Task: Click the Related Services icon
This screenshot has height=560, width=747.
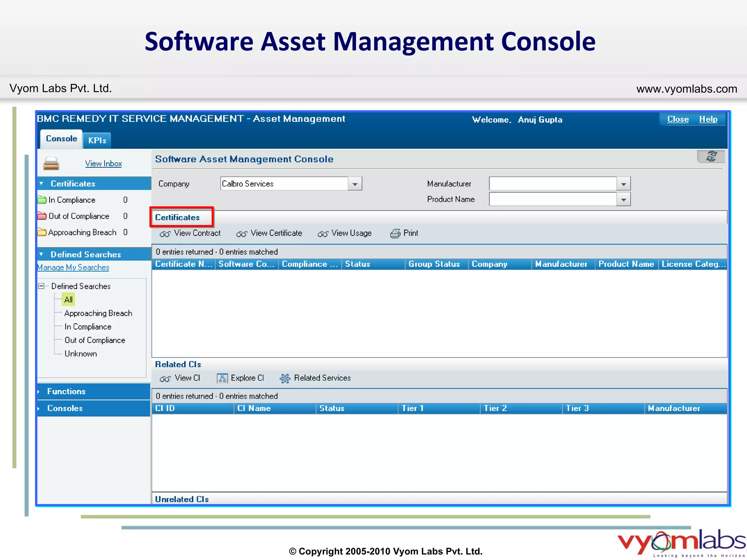Action: (285, 378)
